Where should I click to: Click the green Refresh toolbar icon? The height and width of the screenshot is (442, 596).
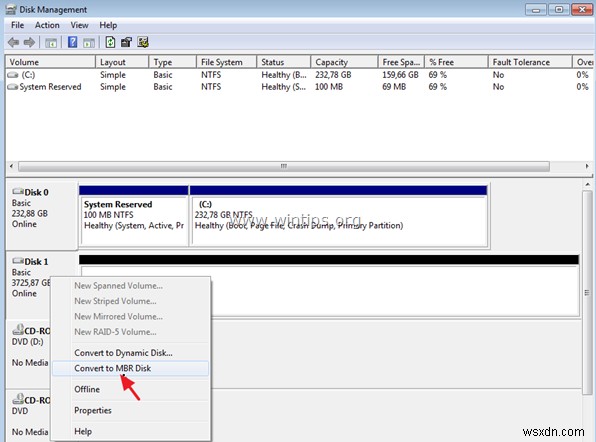coord(110,42)
